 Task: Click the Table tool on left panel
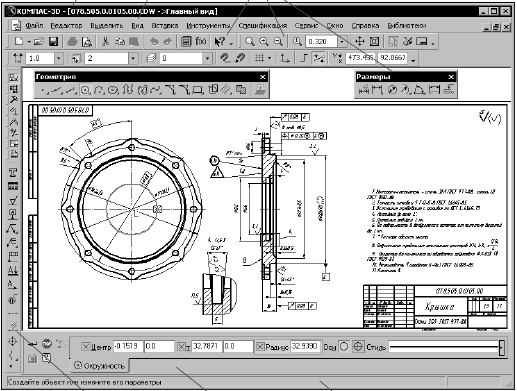tap(13, 186)
